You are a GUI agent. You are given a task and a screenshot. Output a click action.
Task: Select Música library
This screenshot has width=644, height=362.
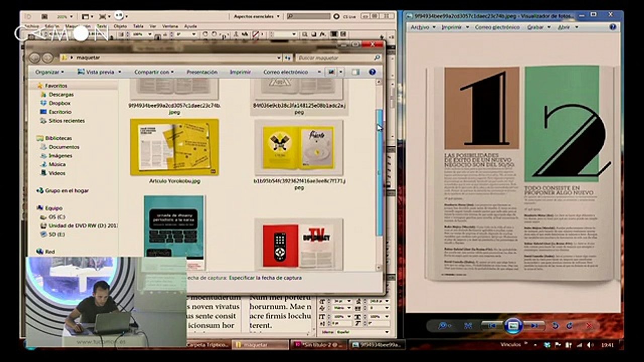(57, 164)
